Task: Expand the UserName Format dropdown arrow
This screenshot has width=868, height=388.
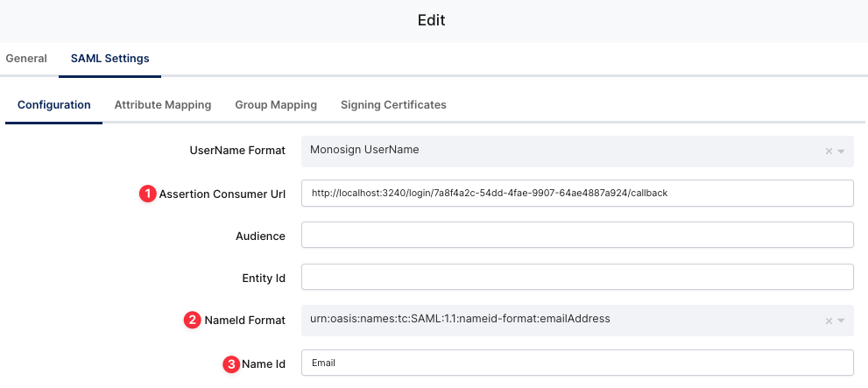Action: pyautogui.click(x=841, y=151)
